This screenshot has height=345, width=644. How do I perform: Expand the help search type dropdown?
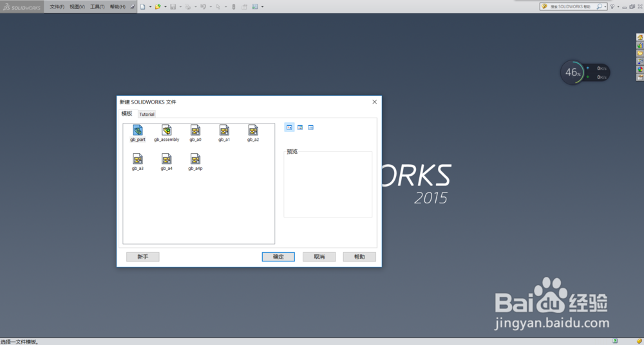[x=605, y=6]
